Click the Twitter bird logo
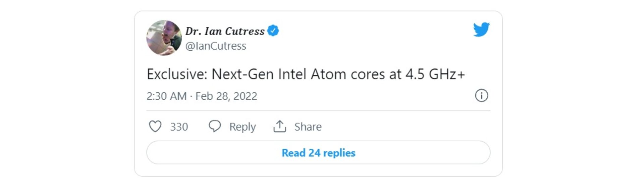Image resolution: width=644 pixels, height=192 pixels. click(x=481, y=30)
